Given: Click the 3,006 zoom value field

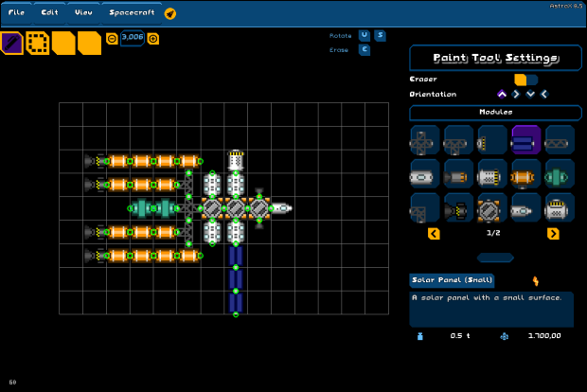Looking at the screenshot, I should point(133,38).
